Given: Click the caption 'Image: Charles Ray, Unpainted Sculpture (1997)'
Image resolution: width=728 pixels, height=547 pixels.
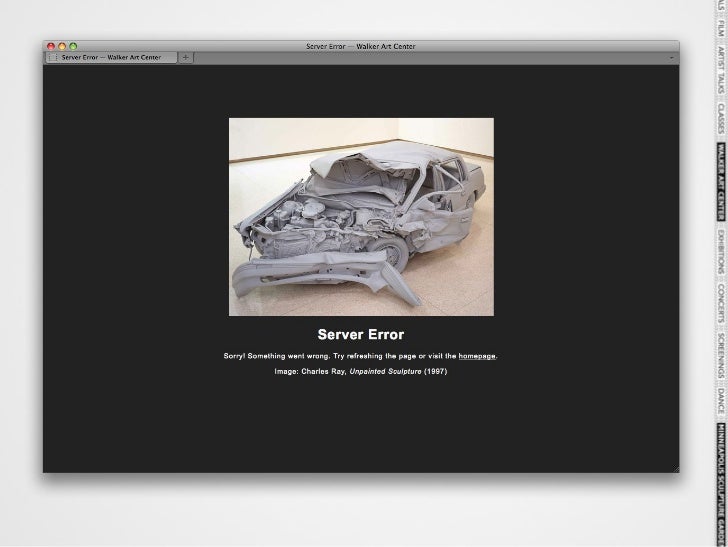Looking at the screenshot, I should (361, 371).
